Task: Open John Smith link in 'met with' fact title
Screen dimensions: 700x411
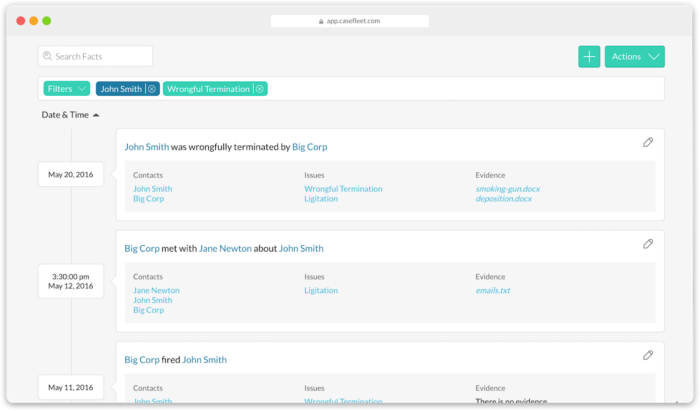Action: pos(301,248)
